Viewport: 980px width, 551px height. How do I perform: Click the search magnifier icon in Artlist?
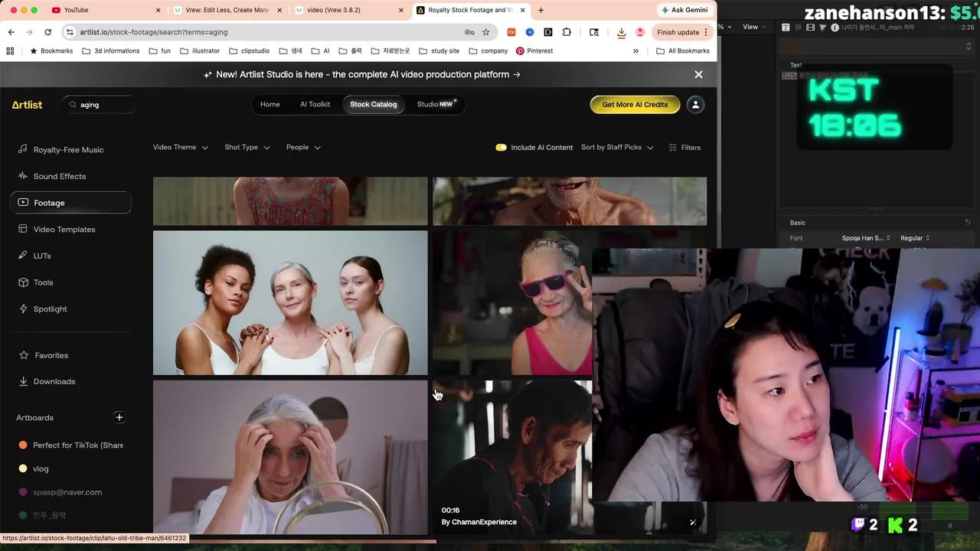[x=73, y=105]
